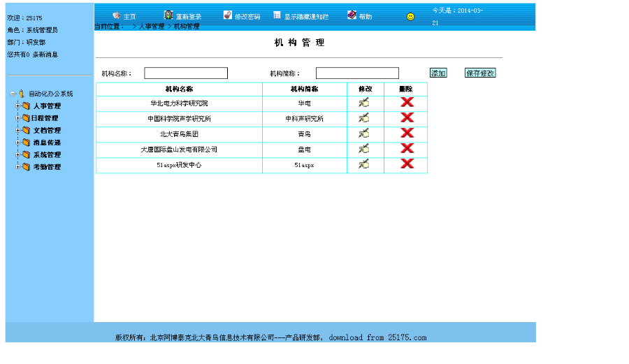Select 人事管理 in the sidebar tree
This screenshot has width=629, height=364.
[47, 105]
